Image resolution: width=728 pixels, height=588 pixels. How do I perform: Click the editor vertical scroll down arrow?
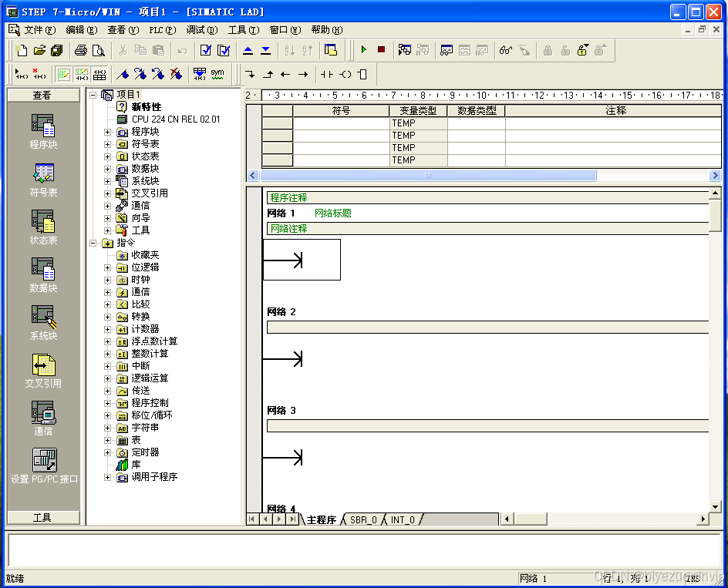tap(715, 507)
